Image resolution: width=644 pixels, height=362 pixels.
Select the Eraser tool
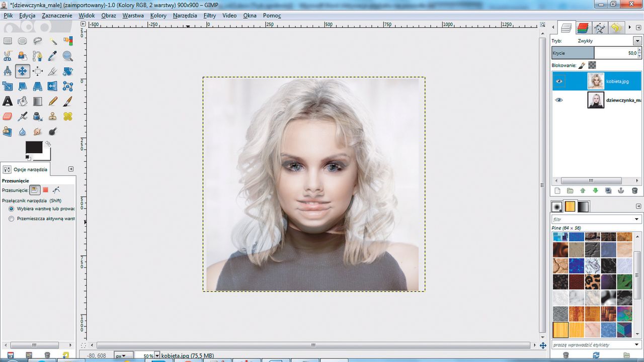[x=8, y=116]
